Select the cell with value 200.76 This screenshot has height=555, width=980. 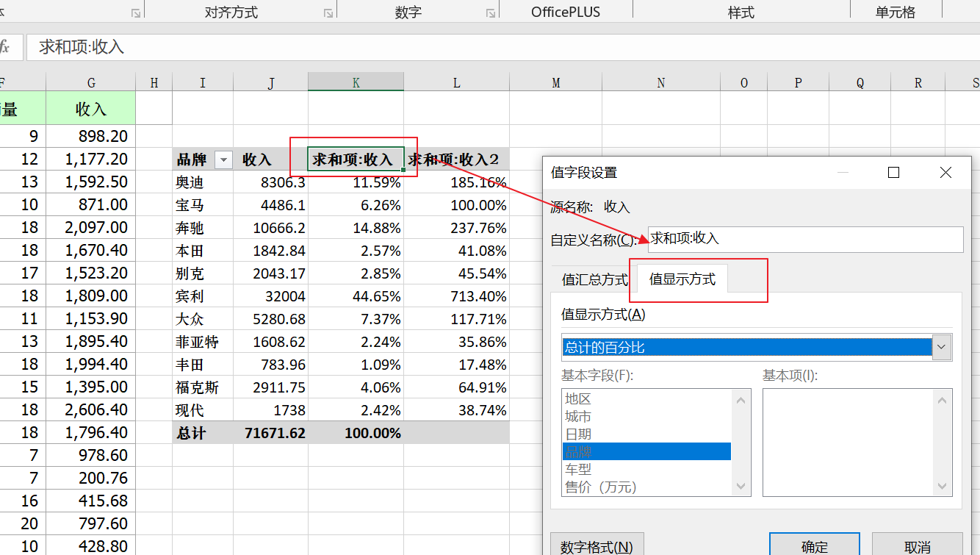(91, 478)
